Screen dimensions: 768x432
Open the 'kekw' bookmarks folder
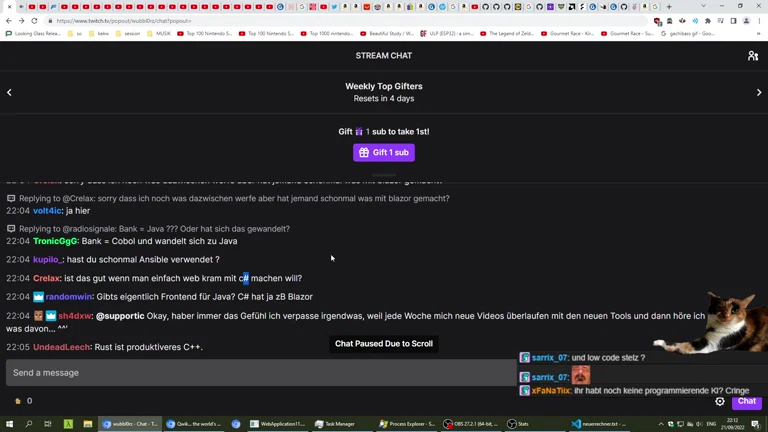(x=99, y=34)
